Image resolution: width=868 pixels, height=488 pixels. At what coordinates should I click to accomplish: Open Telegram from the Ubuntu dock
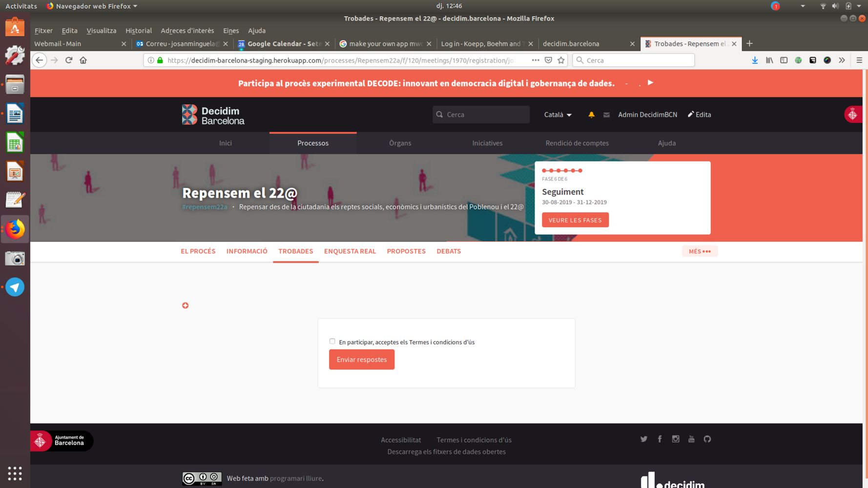[x=15, y=287]
